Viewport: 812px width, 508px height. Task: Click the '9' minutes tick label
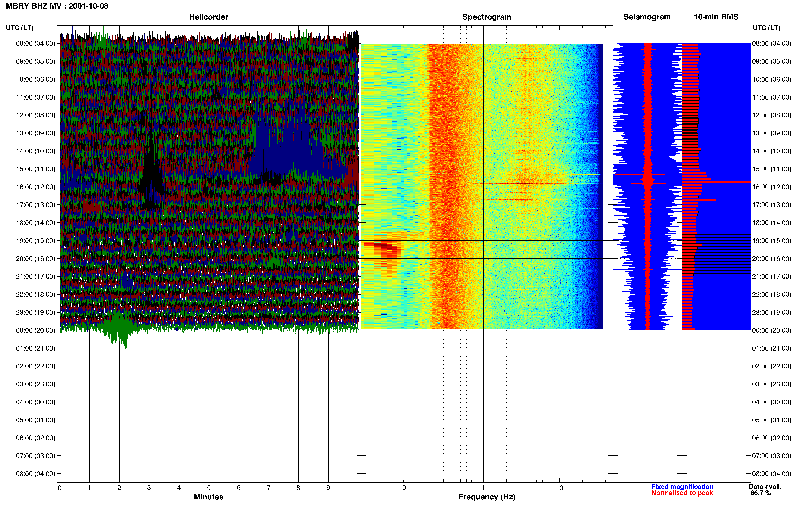coord(328,487)
